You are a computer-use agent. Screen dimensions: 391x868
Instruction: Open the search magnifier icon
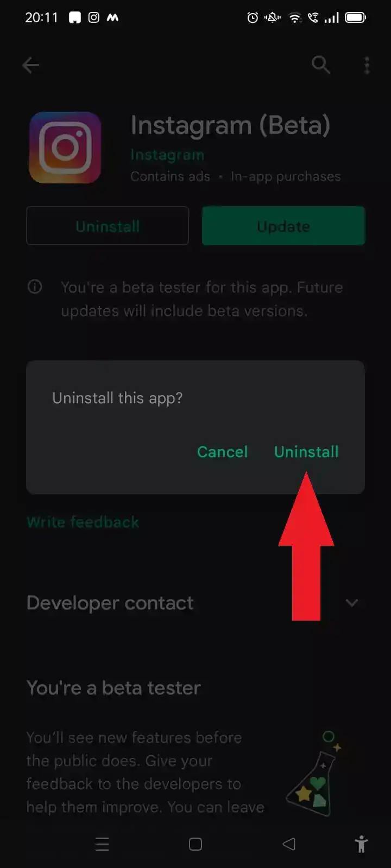[320, 65]
